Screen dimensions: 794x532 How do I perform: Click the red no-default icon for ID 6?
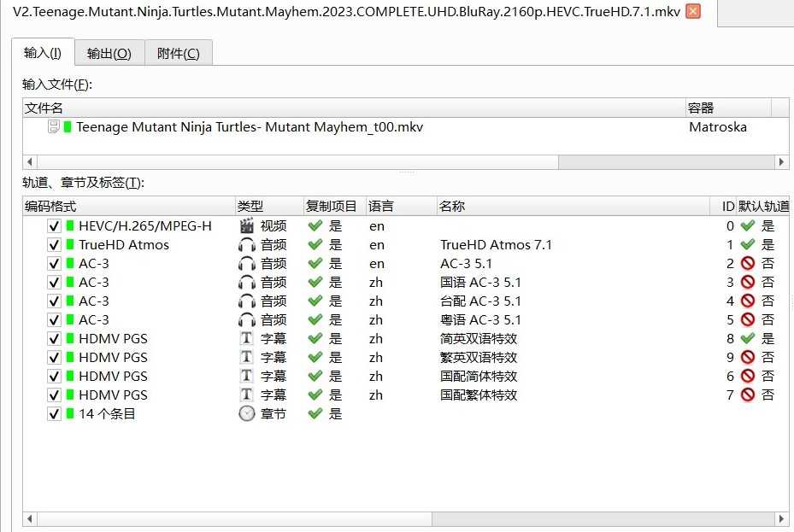click(x=747, y=377)
